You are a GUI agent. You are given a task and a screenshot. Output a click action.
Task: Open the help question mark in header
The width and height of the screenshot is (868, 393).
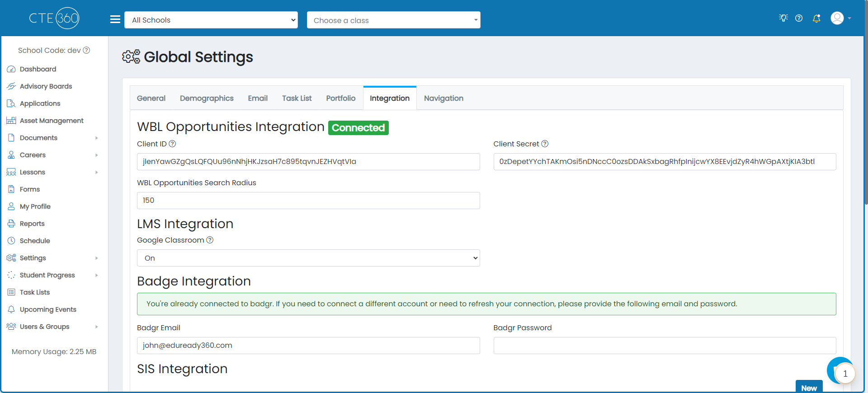[799, 18]
